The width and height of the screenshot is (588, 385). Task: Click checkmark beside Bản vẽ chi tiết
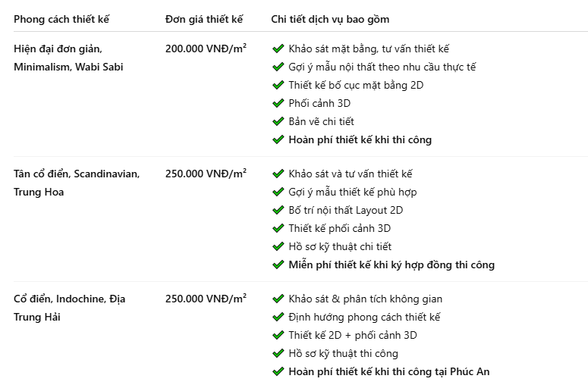point(278,122)
